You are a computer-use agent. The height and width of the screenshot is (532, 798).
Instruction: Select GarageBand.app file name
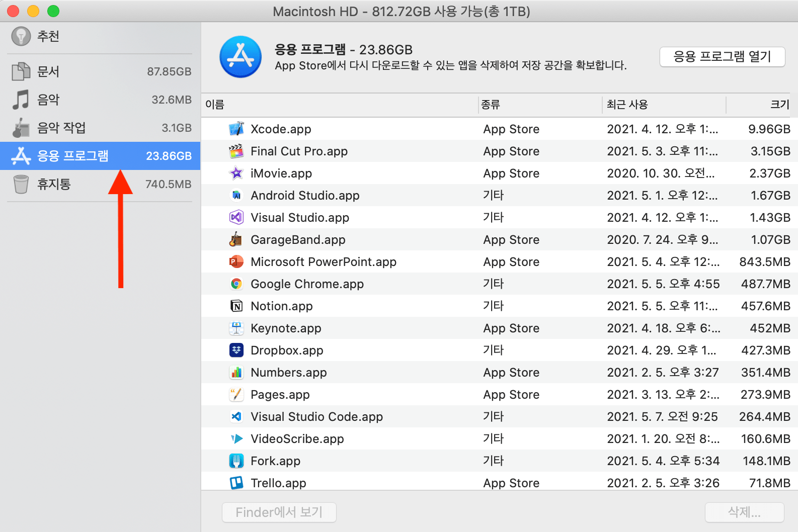point(298,240)
